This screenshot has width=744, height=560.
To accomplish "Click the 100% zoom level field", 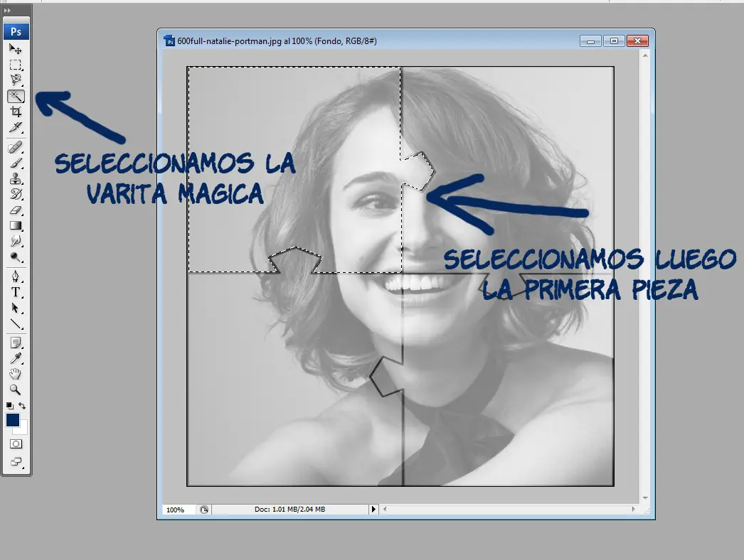I will [176, 510].
